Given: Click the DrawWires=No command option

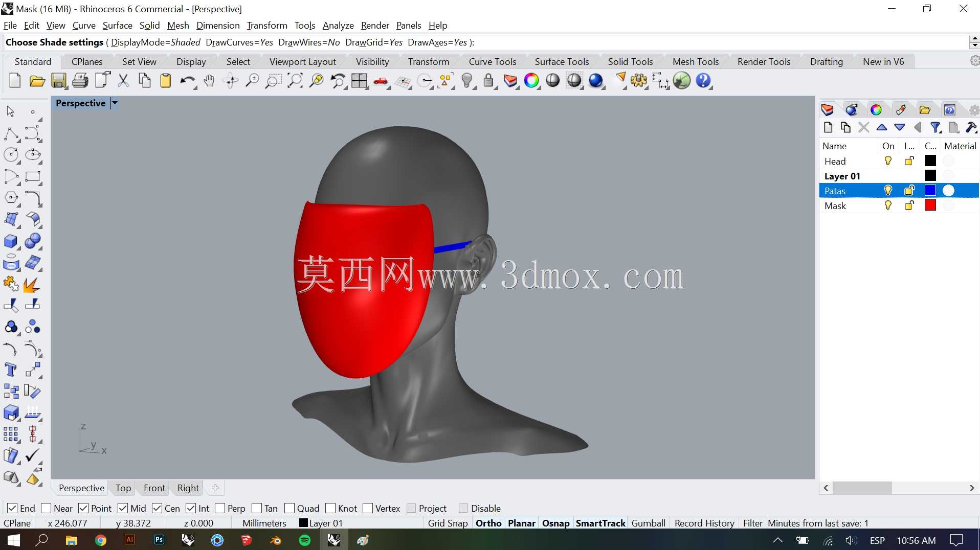Looking at the screenshot, I should [x=309, y=42].
